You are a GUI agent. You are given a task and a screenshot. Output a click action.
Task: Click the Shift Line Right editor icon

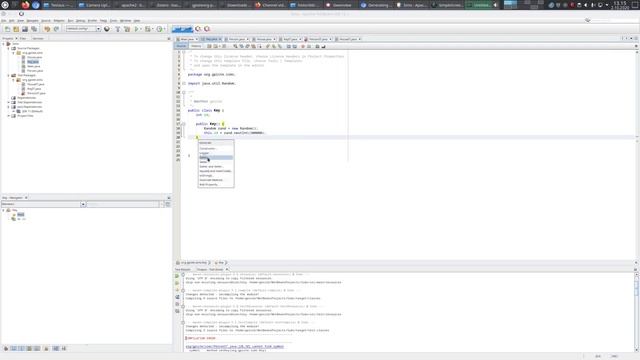coord(295,47)
